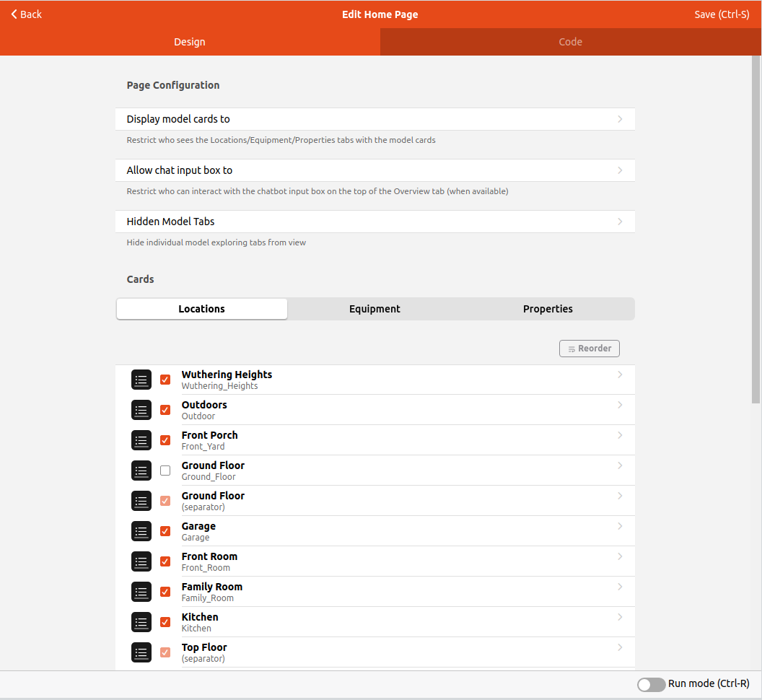Switch to the Code tab
The height and width of the screenshot is (700, 762).
(x=570, y=42)
